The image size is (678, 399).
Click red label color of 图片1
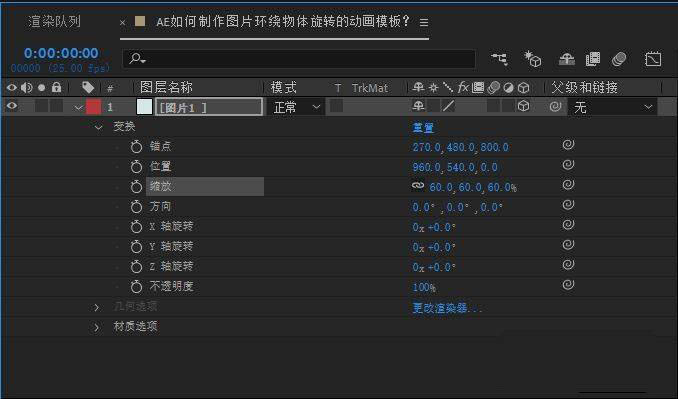click(x=93, y=107)
